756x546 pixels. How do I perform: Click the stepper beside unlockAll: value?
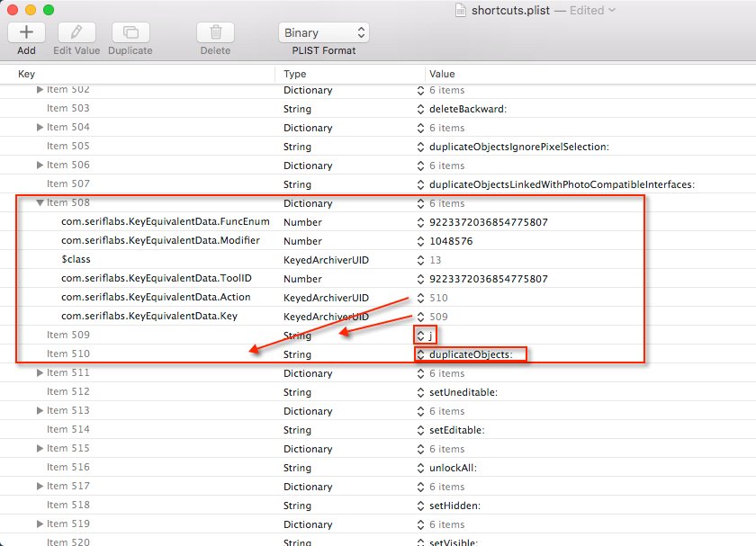(x=419, y=468)
